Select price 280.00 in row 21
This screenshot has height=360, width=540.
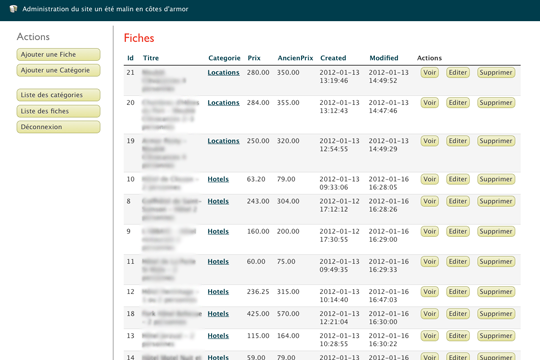[x=258, y=73]
